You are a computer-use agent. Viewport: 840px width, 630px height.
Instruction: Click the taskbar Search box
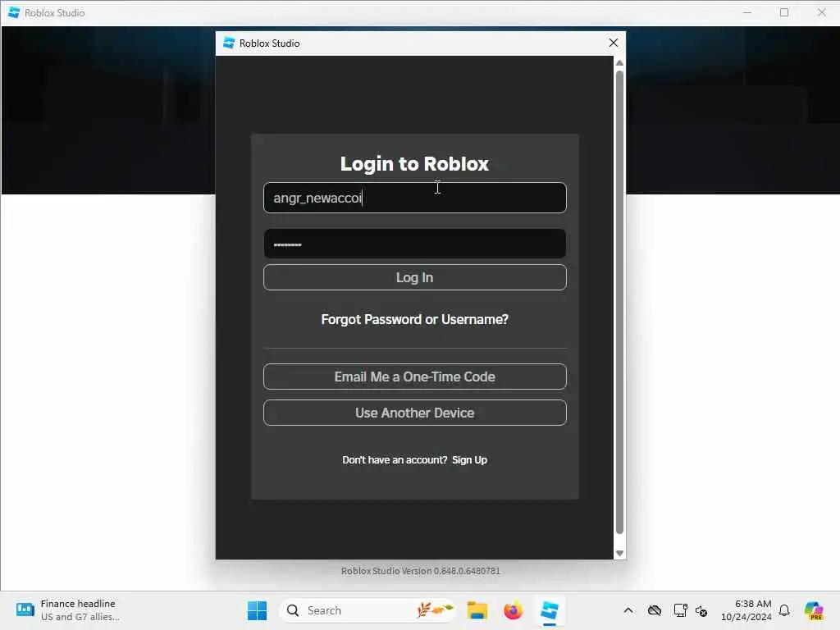pos(367,610)
